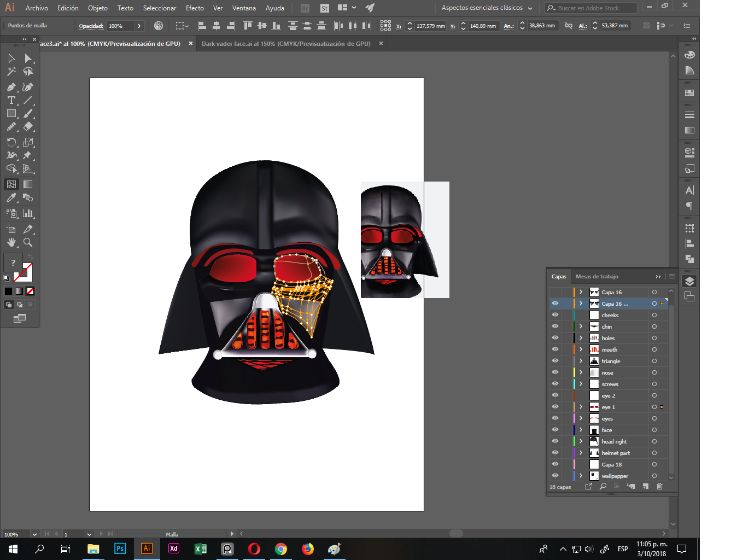Click the None (red slash) color button
The image size is (737, 560).
[30, 291]
